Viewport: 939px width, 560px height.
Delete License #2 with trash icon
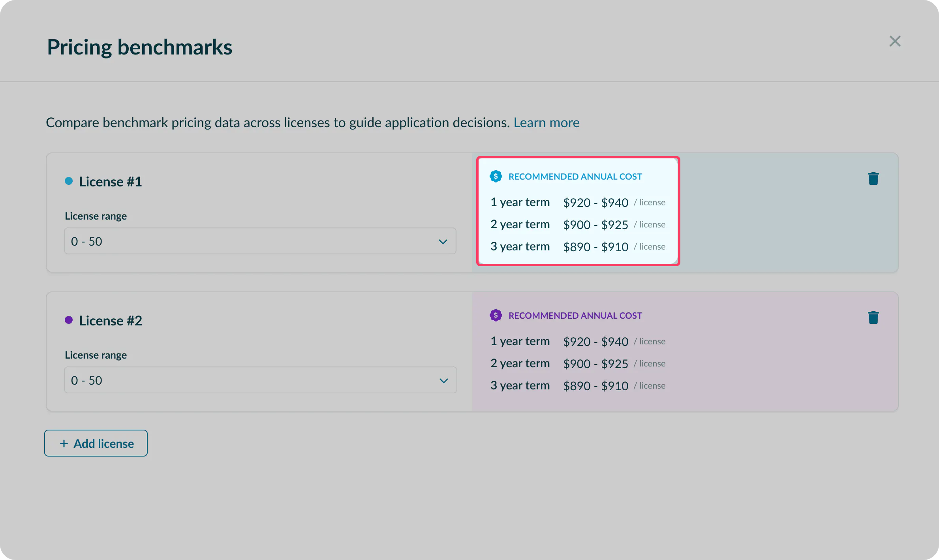click(873, 318)
